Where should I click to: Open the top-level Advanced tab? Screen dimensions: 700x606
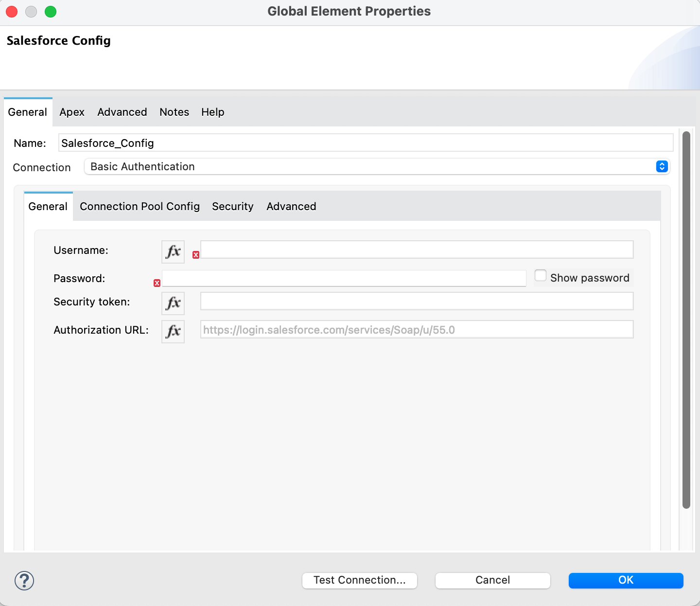122,112
